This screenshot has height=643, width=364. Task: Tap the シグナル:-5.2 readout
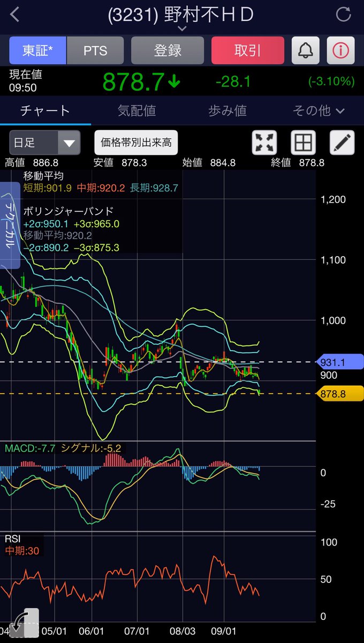92,448
